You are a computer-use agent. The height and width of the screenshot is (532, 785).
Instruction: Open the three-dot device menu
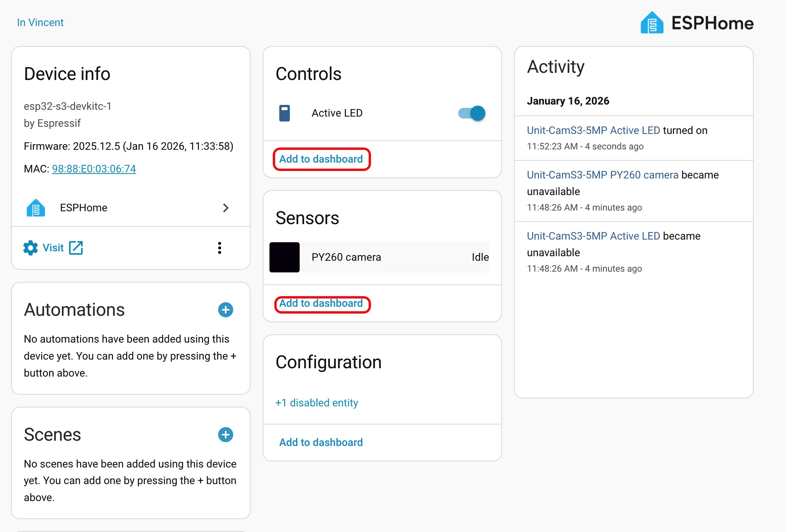click(x=220, y=248)
